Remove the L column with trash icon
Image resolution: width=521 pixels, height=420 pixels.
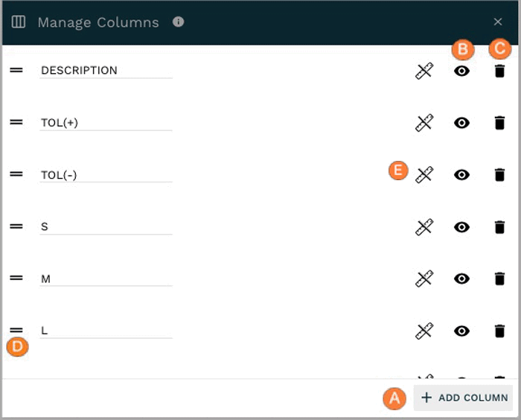499,331
